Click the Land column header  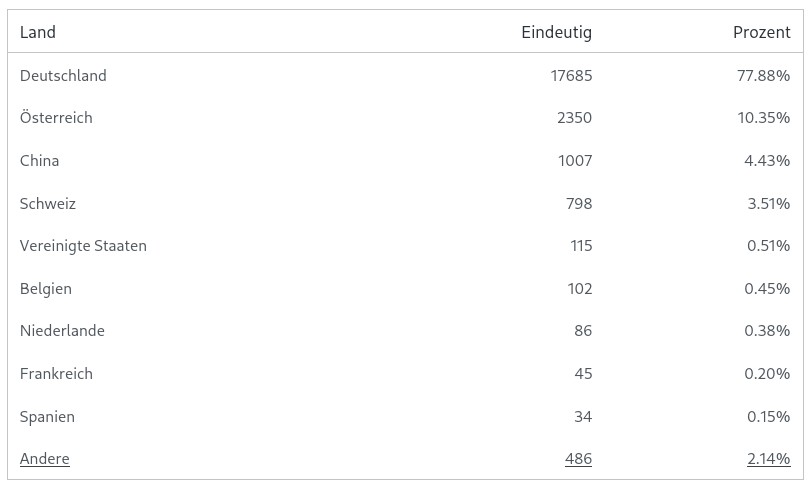pyautogui.click(x=37, y=32)
